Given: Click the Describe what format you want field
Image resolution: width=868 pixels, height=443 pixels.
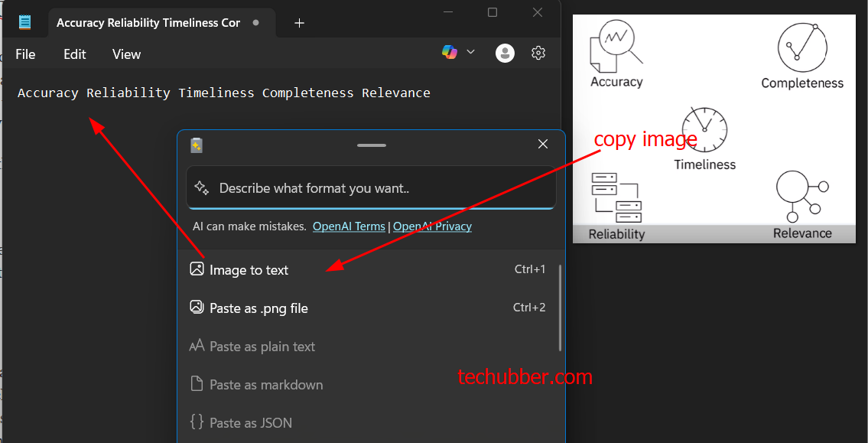Looking at the screenshot, I should point(371,187).
